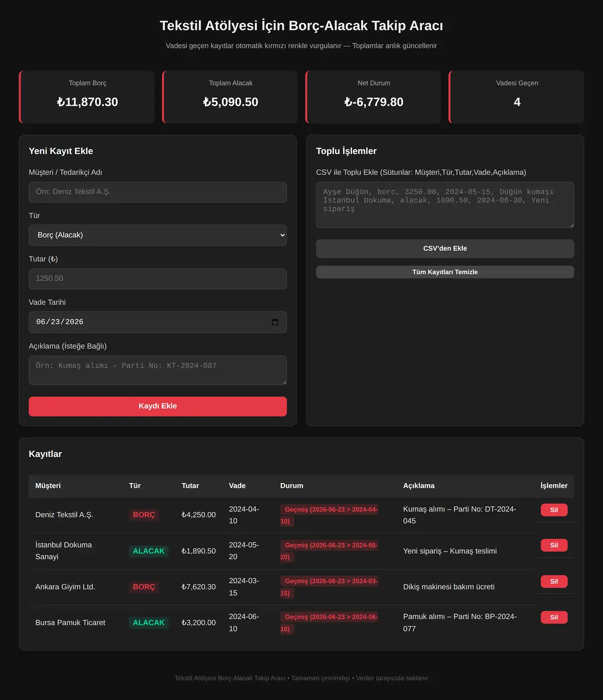Click the amount ₺1,890.50
Screen dimensions: 603x700
(x=198, y=551)
